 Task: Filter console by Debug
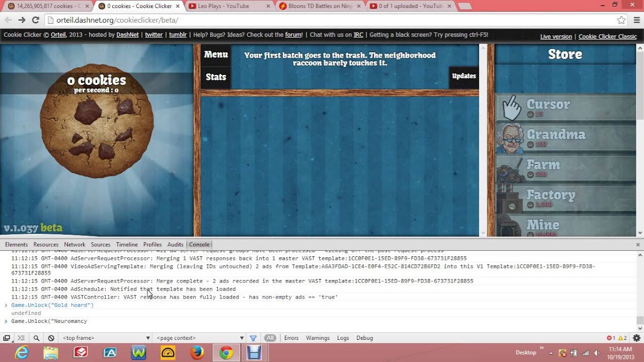pos(365,338)
